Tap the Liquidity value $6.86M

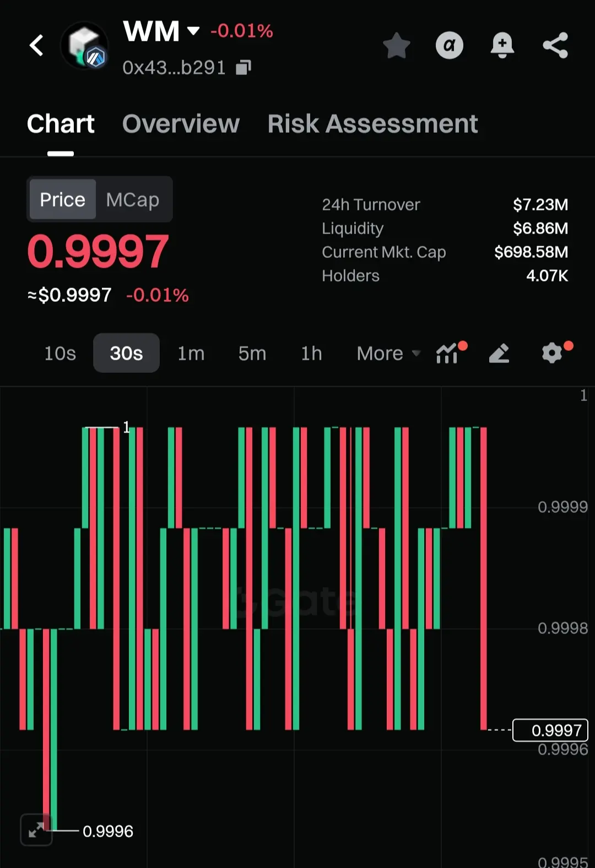(540, 229)
